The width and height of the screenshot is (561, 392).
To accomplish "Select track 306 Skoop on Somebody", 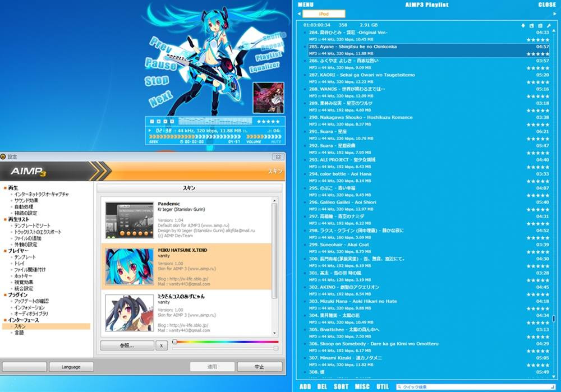I will tap(429, 347).
